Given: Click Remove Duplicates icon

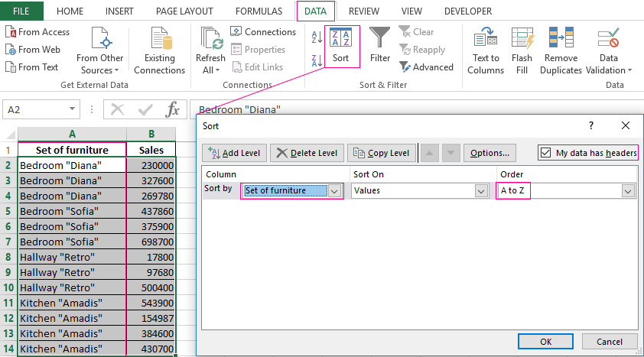Looking at the screenshot, I should (x=561, y=40).
